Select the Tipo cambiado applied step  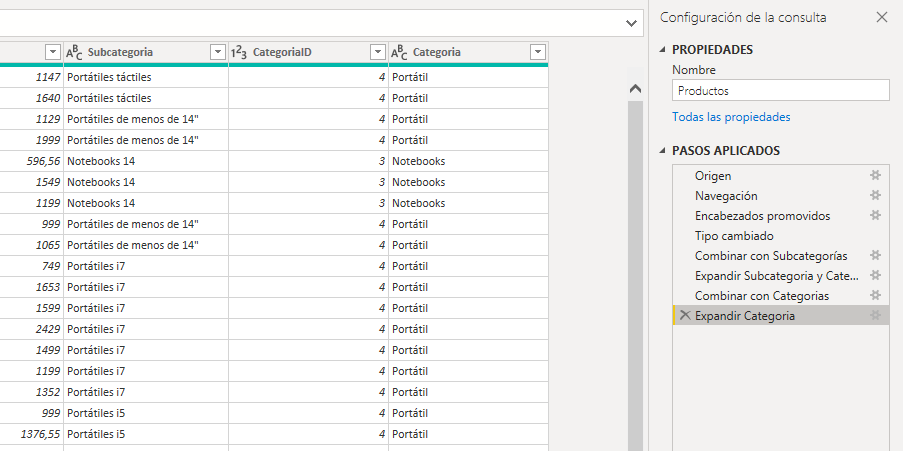click(734, 236)
